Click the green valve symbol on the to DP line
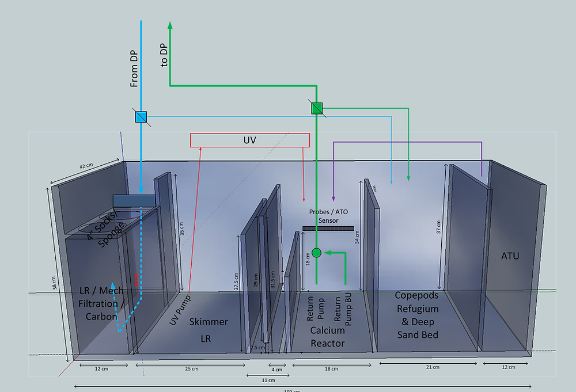The width and height of the screenshot is (576, 392). tap(317, 108)
